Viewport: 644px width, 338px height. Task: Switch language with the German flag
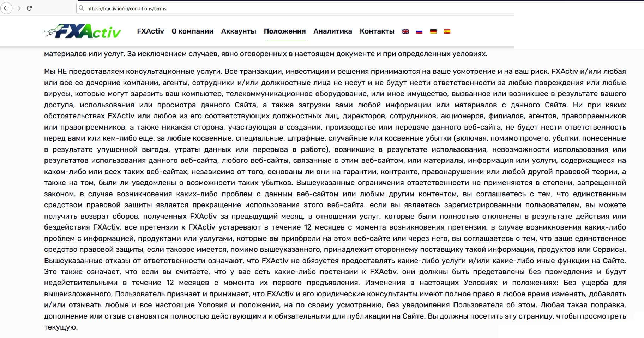[433, 31]
